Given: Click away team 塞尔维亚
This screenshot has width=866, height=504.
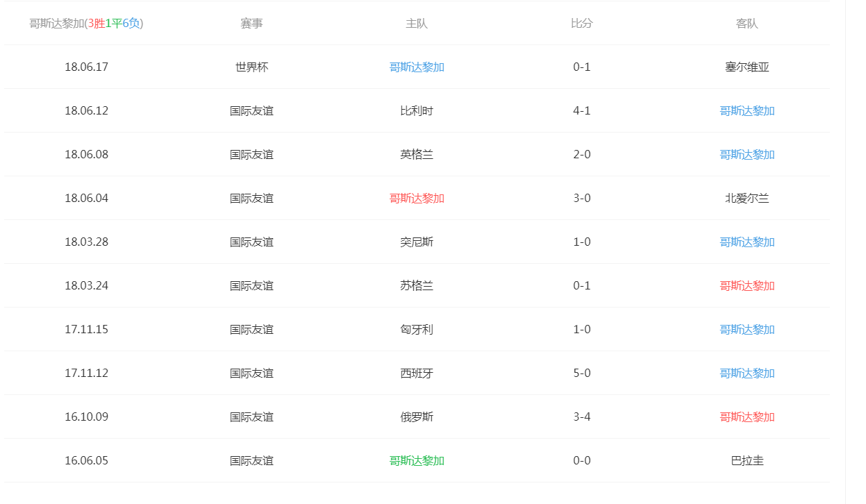Looking at the screenshot, I should (747, 67).
